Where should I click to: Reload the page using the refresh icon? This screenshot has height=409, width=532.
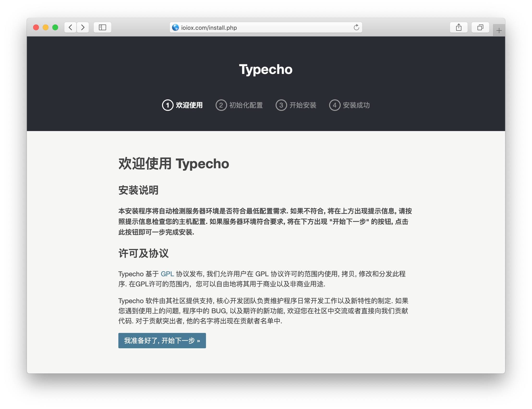pos(356,27)
